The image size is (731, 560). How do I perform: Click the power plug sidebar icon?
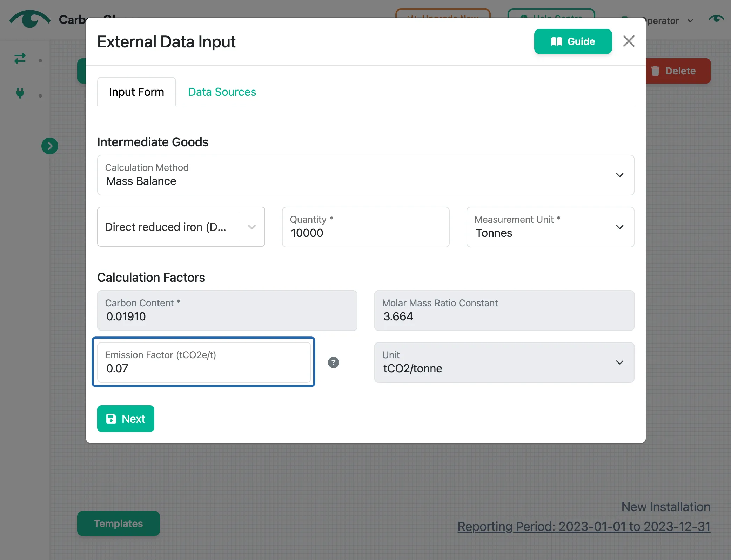20,93
